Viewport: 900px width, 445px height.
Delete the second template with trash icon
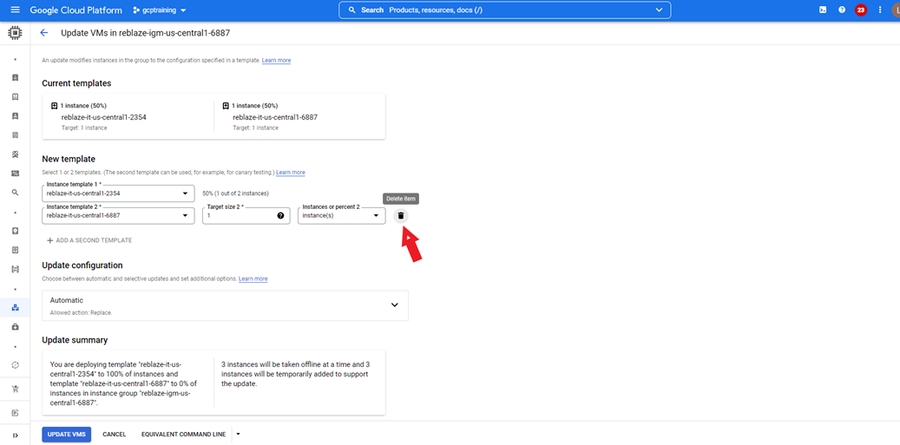401,215
